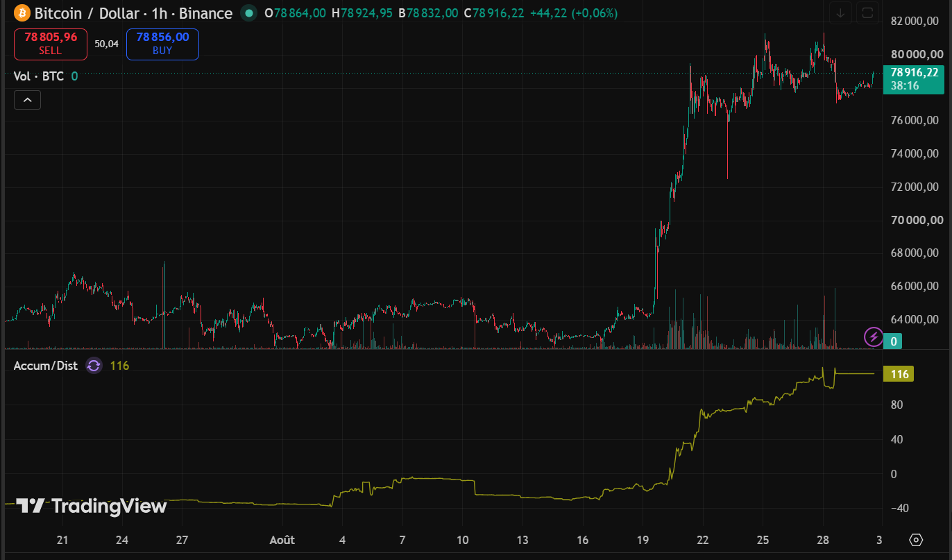Click the green market status dot
This screenshot has width=952, height=560.
[x=248, y=13]
